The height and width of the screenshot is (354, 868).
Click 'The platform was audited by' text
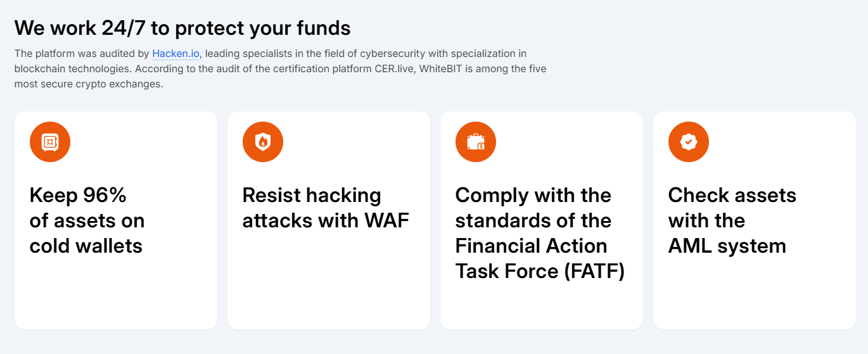pos(82,54)
